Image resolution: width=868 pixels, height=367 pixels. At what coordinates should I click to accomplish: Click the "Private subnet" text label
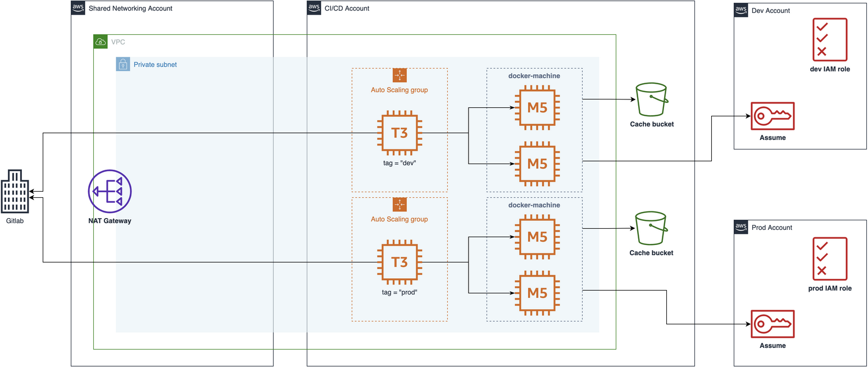tap(155, 65)
